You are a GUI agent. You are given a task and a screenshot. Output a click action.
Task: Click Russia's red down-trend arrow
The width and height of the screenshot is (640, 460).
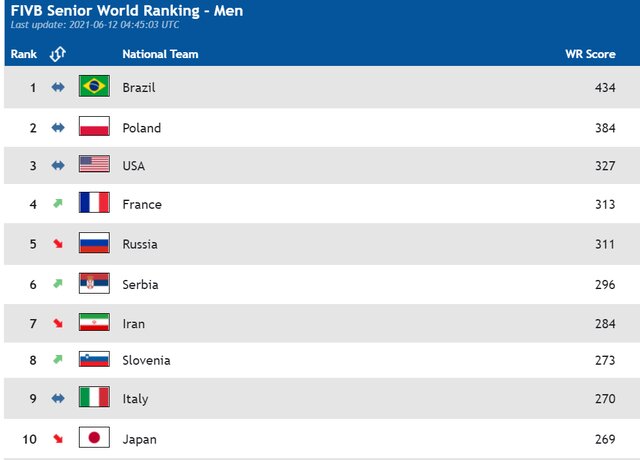point(58,244)
